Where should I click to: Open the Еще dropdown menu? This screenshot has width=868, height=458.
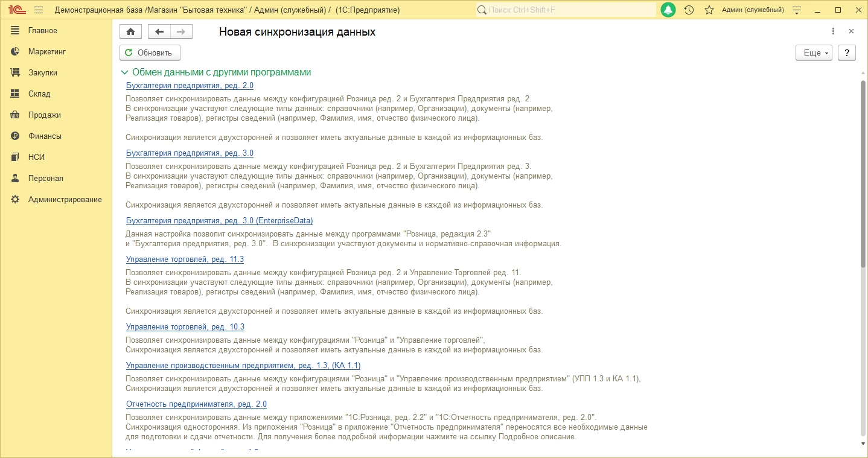click(x=814, y=52)
